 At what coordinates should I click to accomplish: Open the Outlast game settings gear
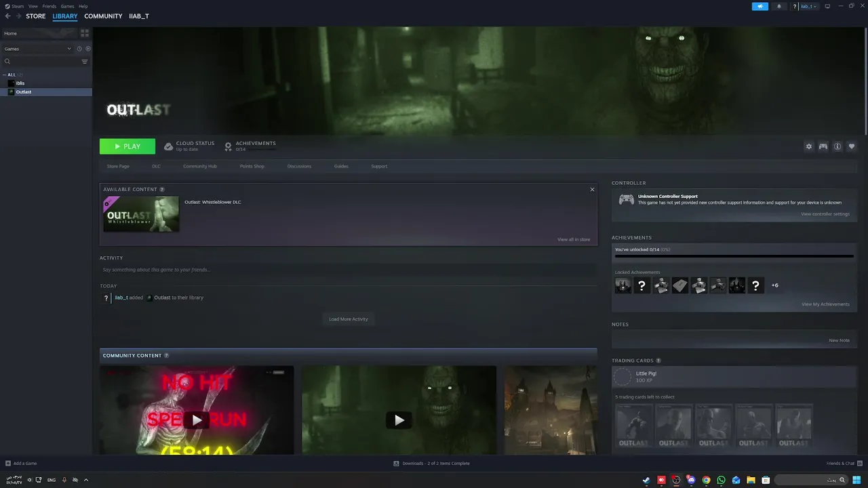808,146
